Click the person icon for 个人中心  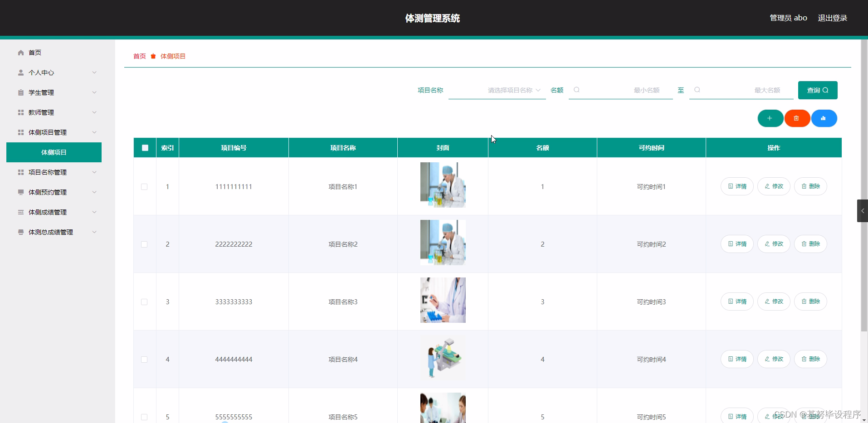[x=21, y=73]
